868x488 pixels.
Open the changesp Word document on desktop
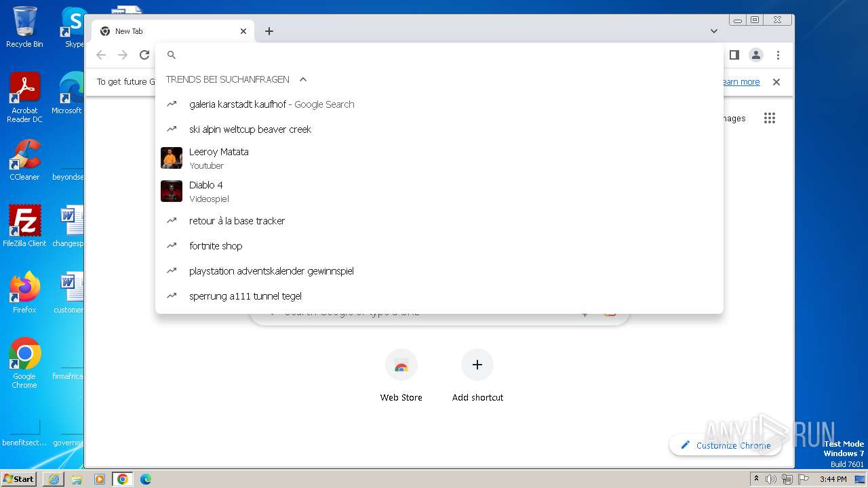[x=68, y=226]
